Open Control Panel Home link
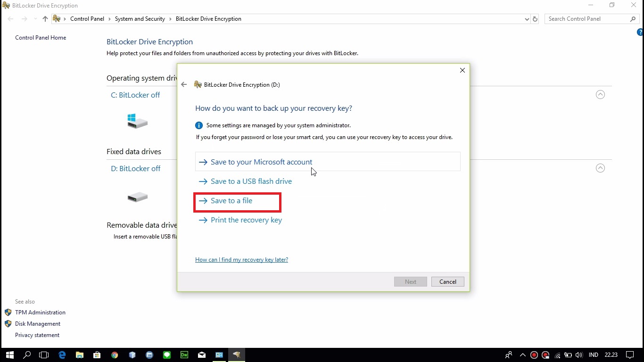Image resolution: width=644 pixels, height=362 pixels. [x=41, y=38]
